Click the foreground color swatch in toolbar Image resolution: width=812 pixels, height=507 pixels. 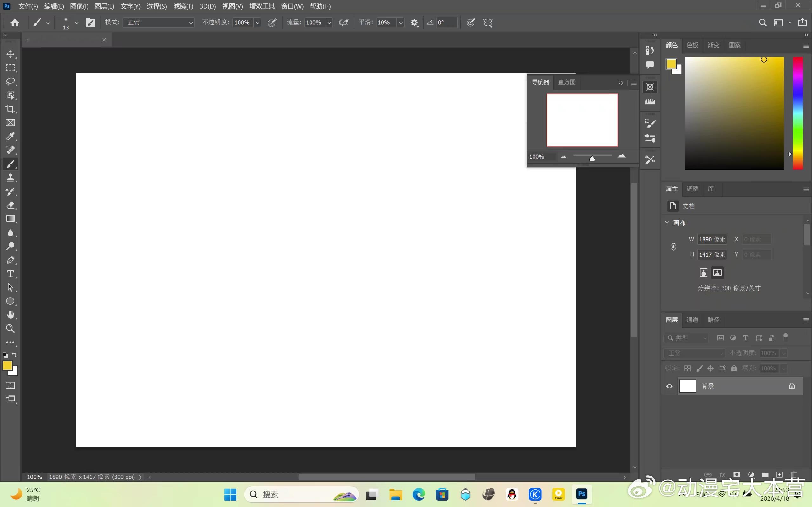click(7, 365)
